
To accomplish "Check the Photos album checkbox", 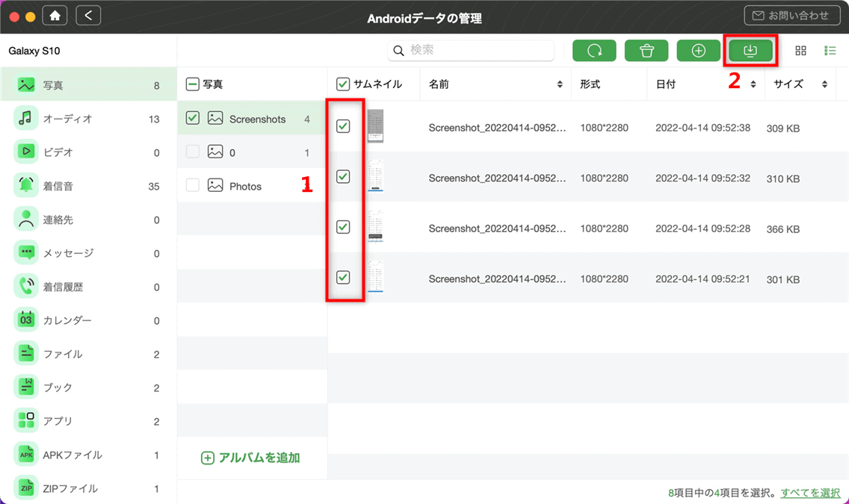I will coord(192,185).
